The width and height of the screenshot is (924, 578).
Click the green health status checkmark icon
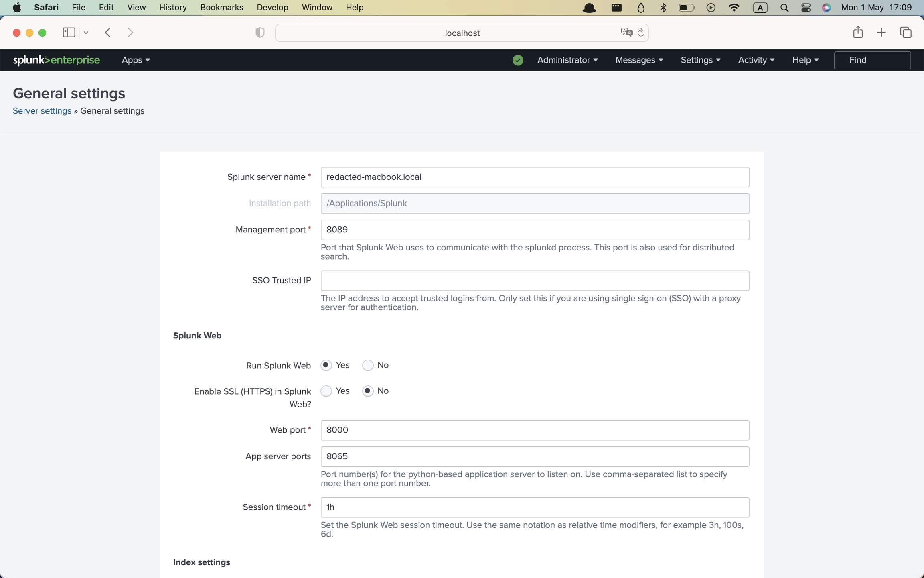[x=518, y=60]
